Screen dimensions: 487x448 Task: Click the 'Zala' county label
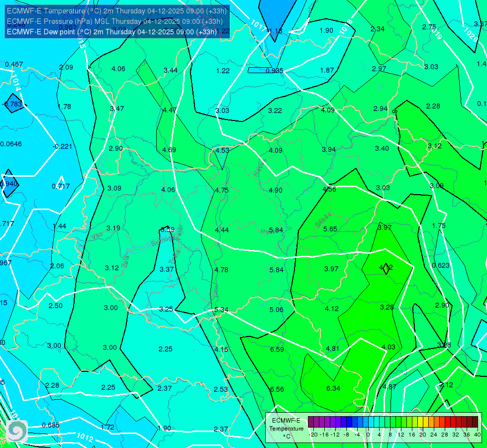tap(125, 261)
